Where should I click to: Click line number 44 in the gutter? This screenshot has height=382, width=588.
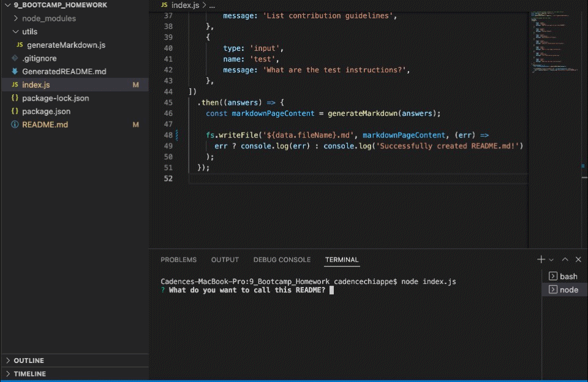(168, 91)
